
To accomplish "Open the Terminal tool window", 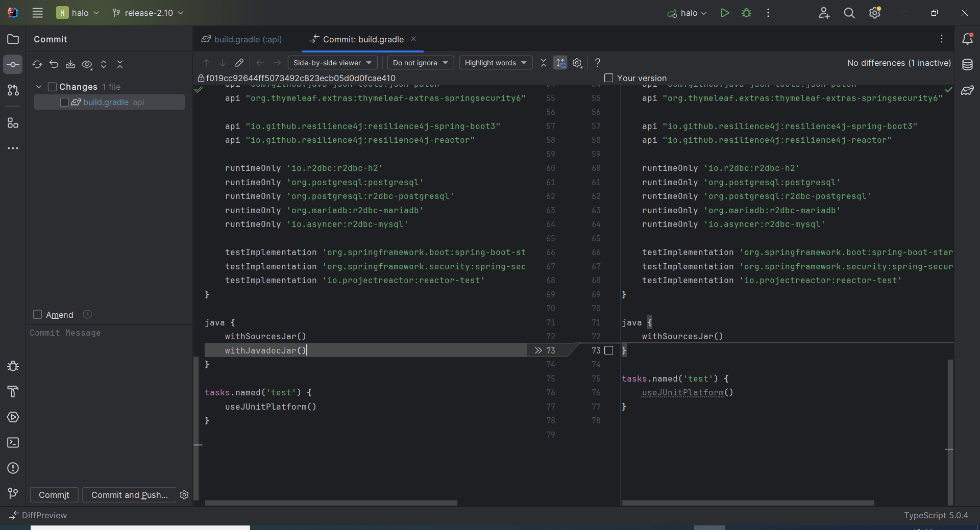I will (13, 443).
